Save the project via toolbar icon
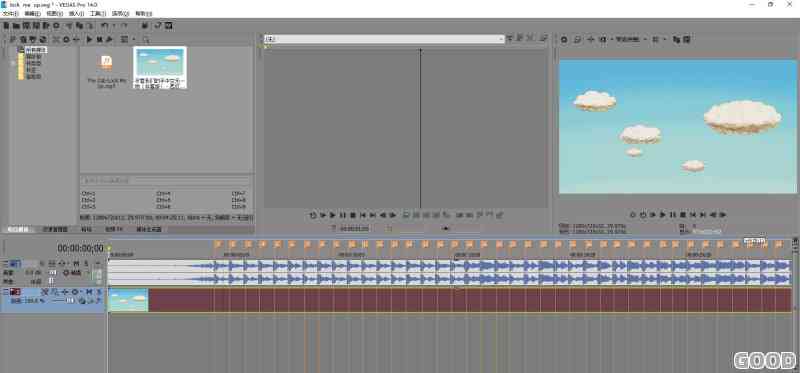Image resolution: width=800 pixels, height=373 pixels. [26, 26]
